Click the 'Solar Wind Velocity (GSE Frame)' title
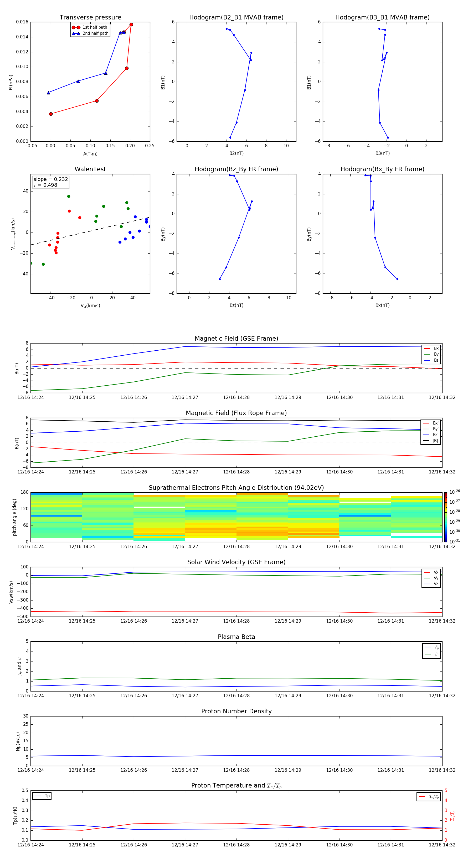Image resolution: width=473 pixels, height=868 pixels. (x=236, y=562)
